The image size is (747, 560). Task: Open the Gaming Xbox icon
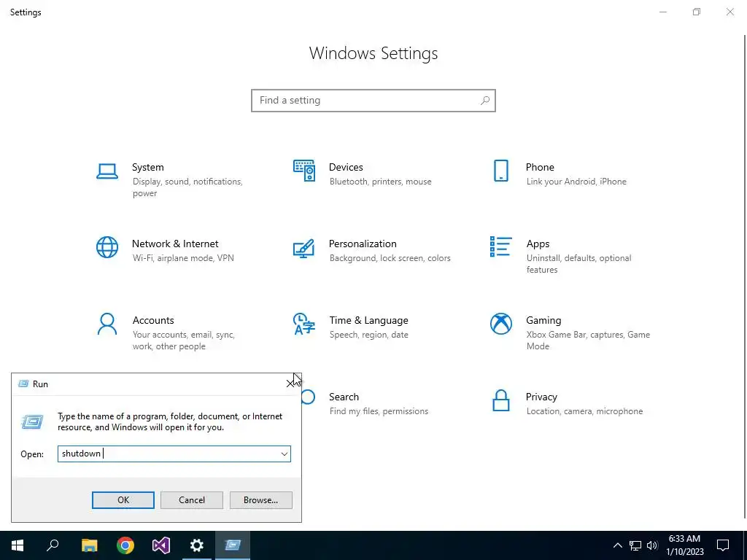[x=500, y=324]
